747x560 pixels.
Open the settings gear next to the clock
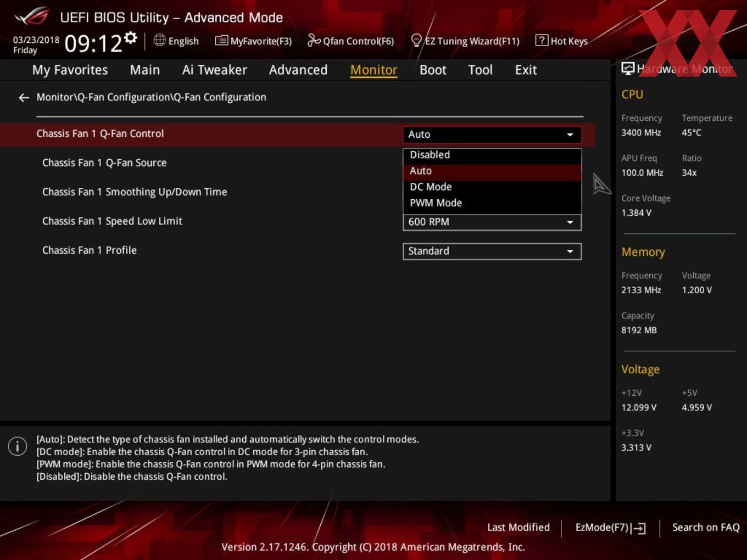click(130, 37)
